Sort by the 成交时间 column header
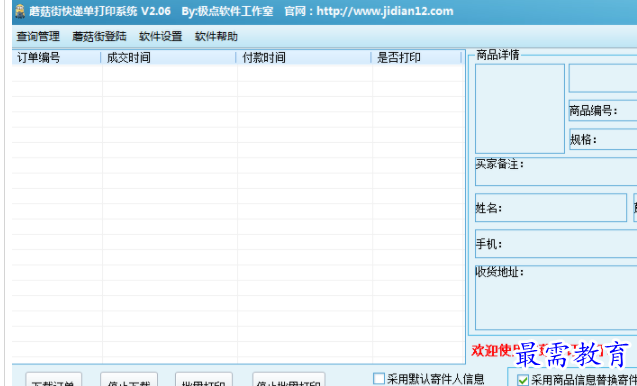 click(x=169, y=57)
